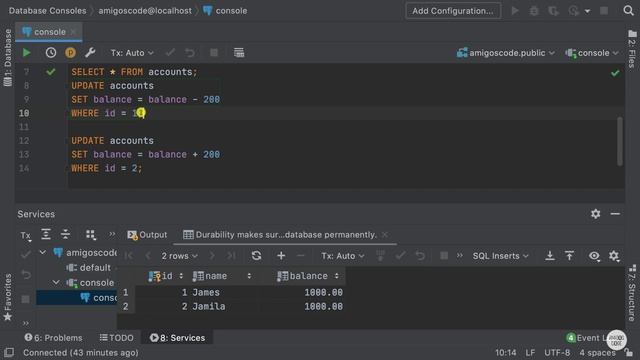
Task: Click the commit checkmark in editor toolbar
Action: (x=170, y=53)
